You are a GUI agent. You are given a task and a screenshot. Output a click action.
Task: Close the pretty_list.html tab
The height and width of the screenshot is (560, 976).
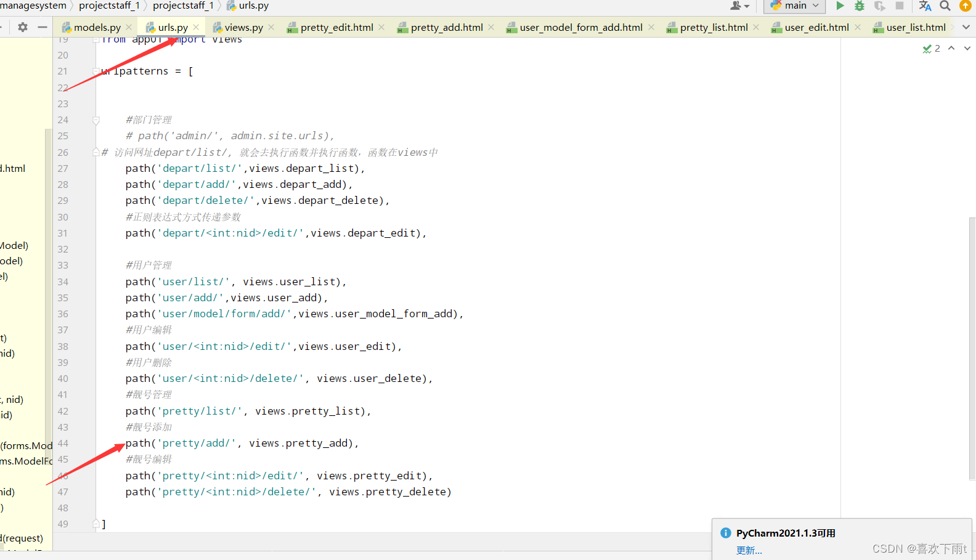(x=756, y=27)
